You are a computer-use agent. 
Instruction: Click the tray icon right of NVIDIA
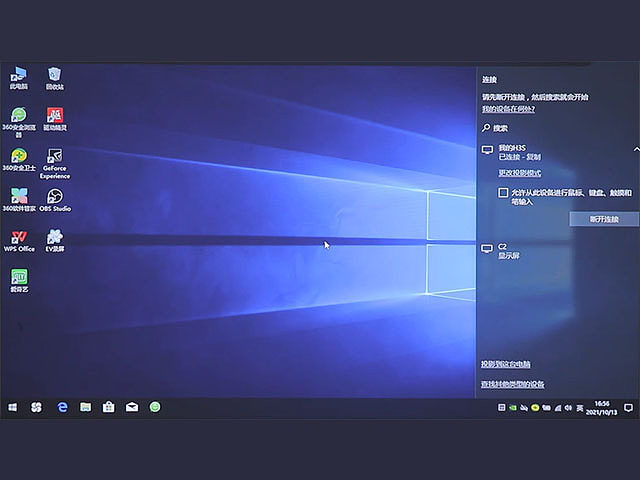[x=524, y=408]
